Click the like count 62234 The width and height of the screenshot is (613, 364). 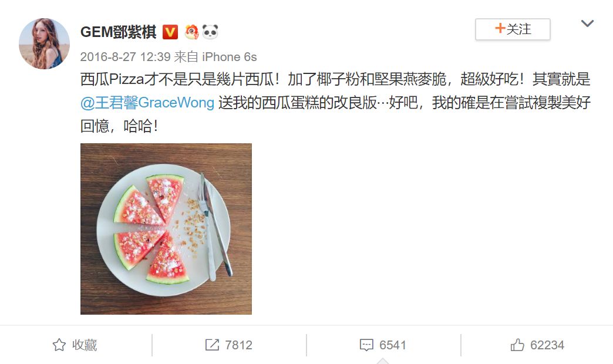click(x=547, y=345)
